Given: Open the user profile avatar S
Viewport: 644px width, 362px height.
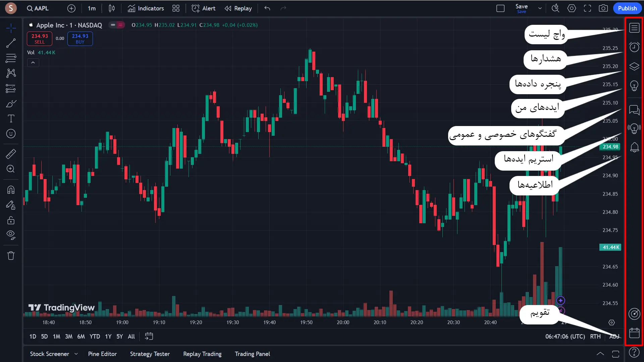Looking at the screenshot, I should [x=11, y=8].
